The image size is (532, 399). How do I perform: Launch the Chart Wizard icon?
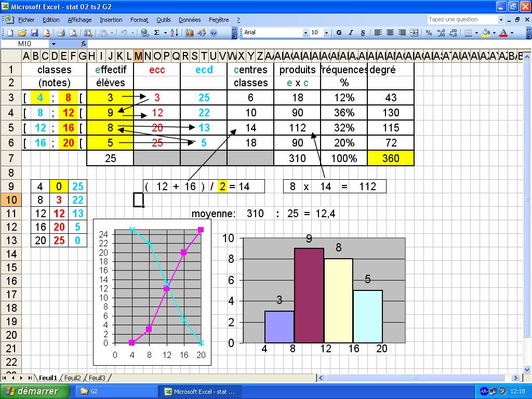[189, 33]
